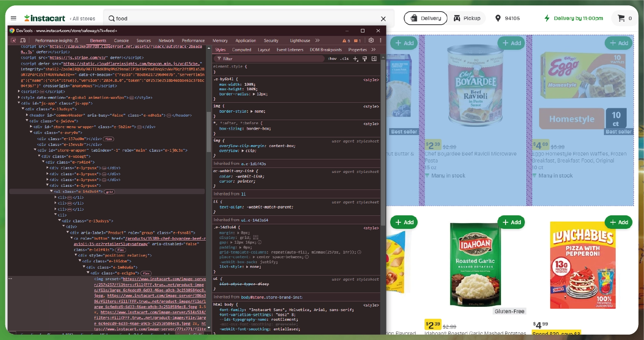644x340 pixels.
Task: Click info icon beside place-content value
Action: [x=307, y=257]
